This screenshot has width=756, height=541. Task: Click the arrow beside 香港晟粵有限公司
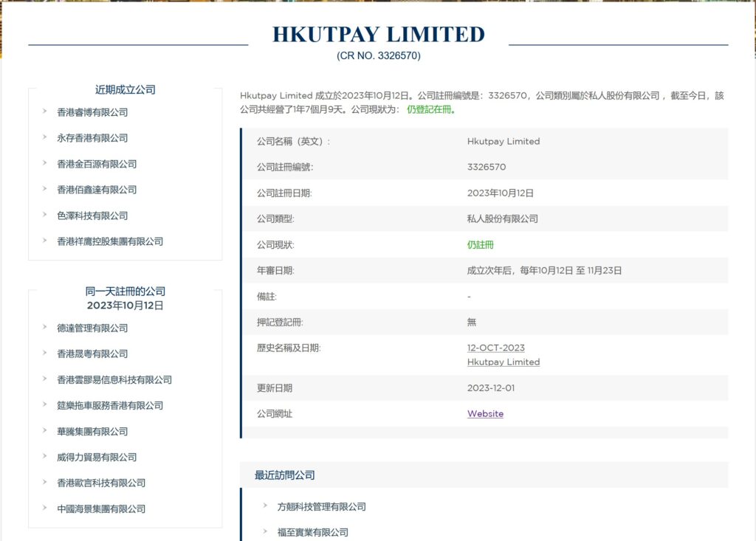[44, 353]
